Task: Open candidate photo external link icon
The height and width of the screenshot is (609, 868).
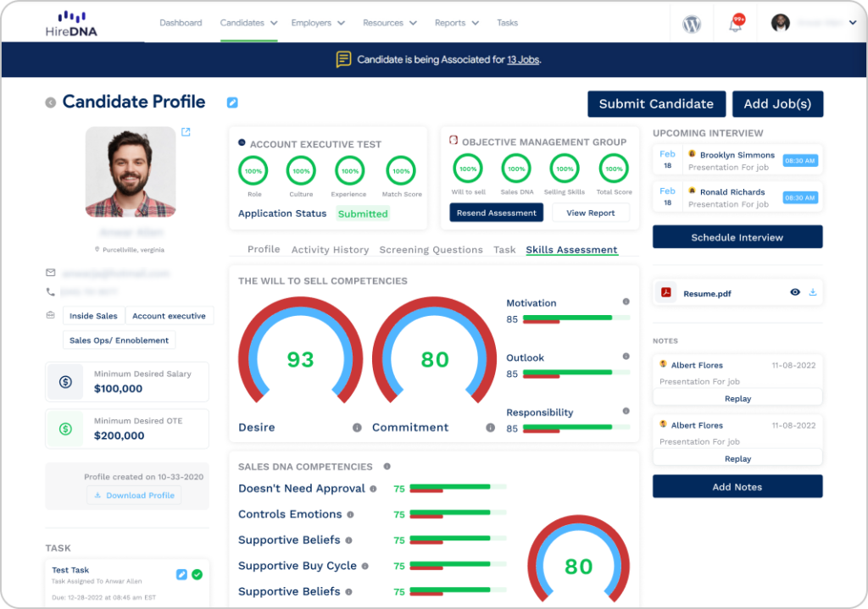Action: point(186,131)
